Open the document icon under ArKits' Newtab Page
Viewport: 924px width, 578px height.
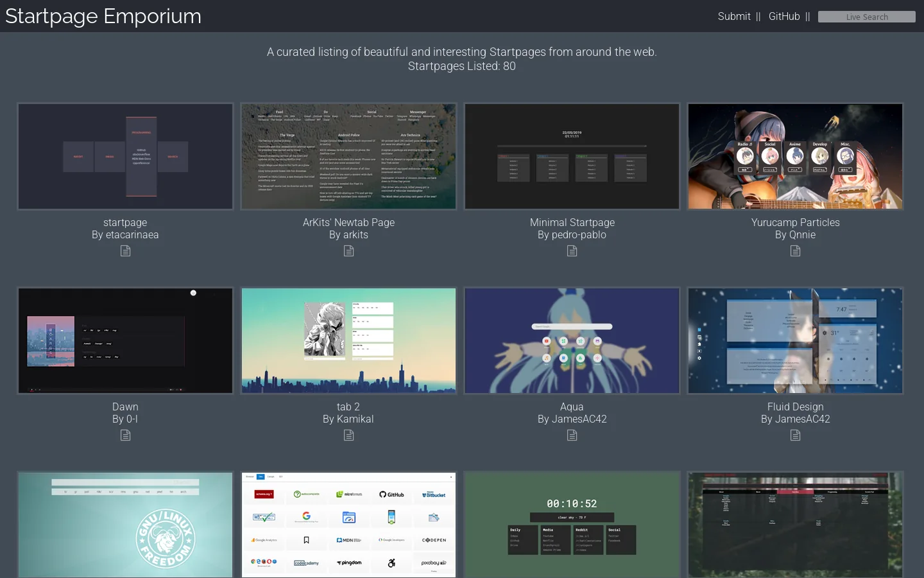point(348,250)
